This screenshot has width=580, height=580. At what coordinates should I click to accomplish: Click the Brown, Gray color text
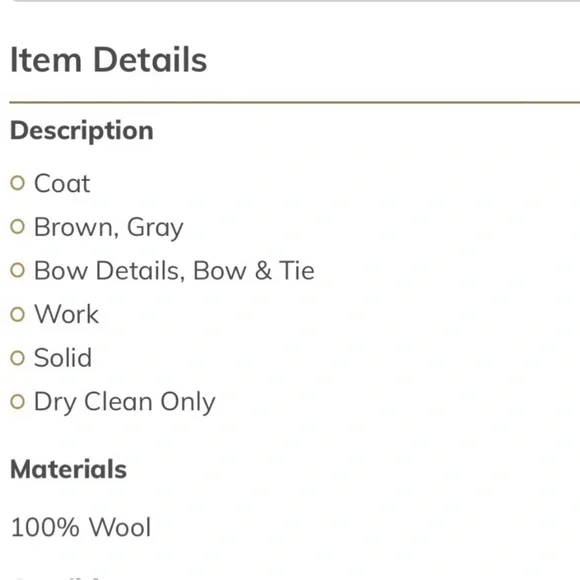(109, 227)
